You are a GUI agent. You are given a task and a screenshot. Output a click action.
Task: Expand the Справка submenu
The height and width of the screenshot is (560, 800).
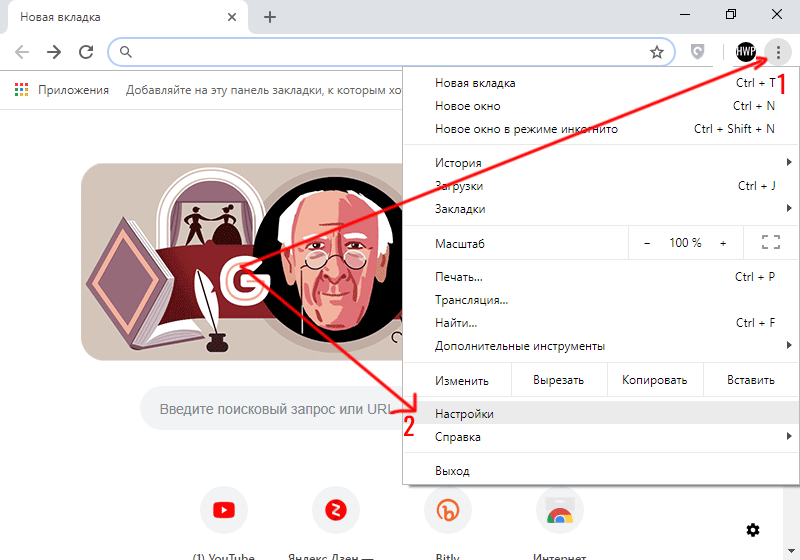coord(601,437)
